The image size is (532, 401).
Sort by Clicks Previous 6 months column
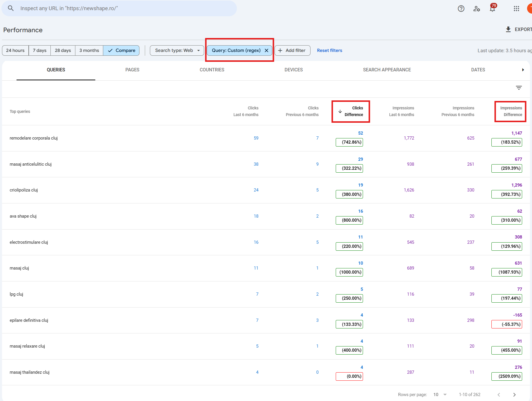click(x=302, y=111)
